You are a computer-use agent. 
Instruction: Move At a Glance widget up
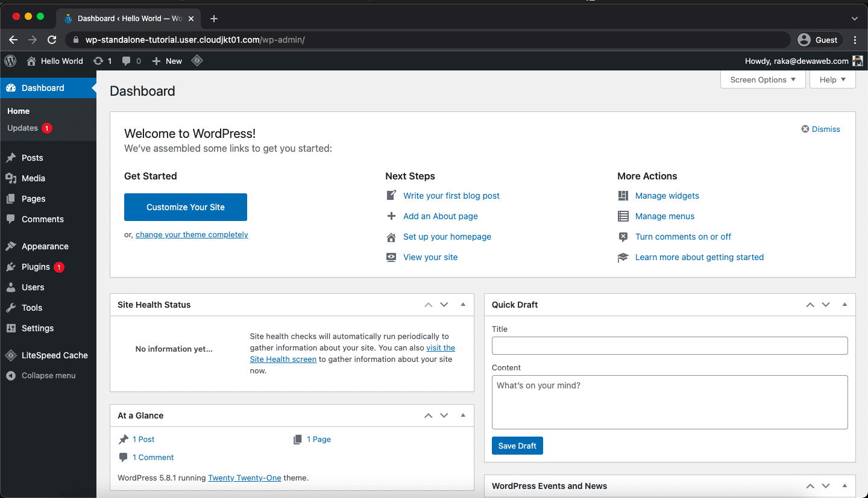pyautogui.click(x=429, y=416)
